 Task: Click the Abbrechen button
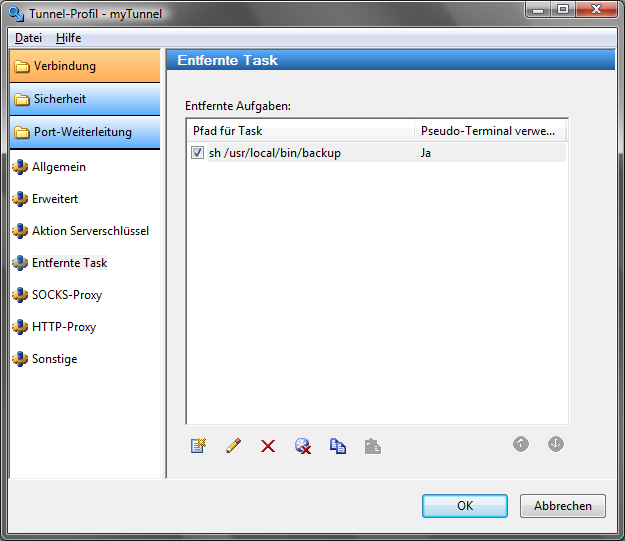click(562, 506)
